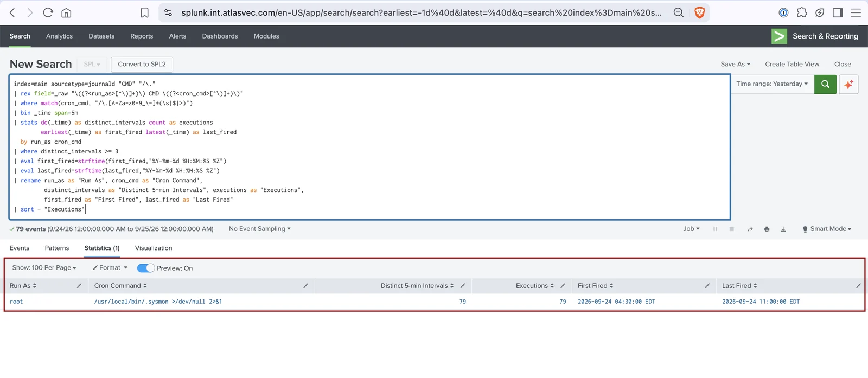Expand the Job menu
Viewport: 868px width, 378px height.
[691, 229]
